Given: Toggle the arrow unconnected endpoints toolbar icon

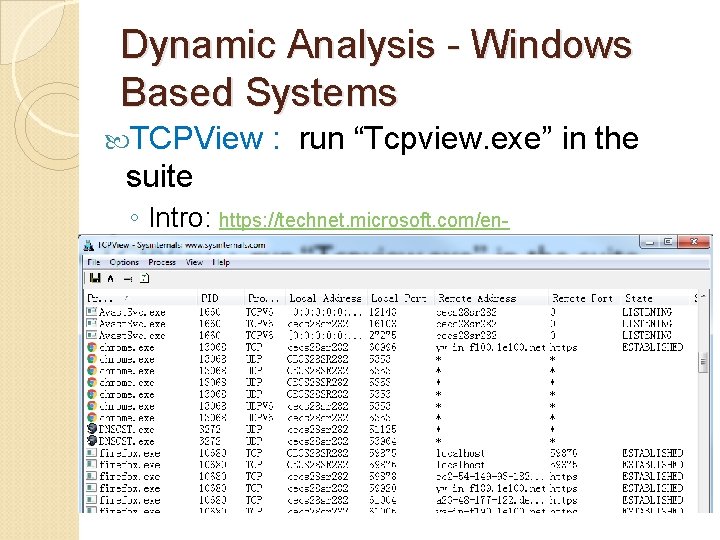Looking at the screenshot, I should (128, 278).
